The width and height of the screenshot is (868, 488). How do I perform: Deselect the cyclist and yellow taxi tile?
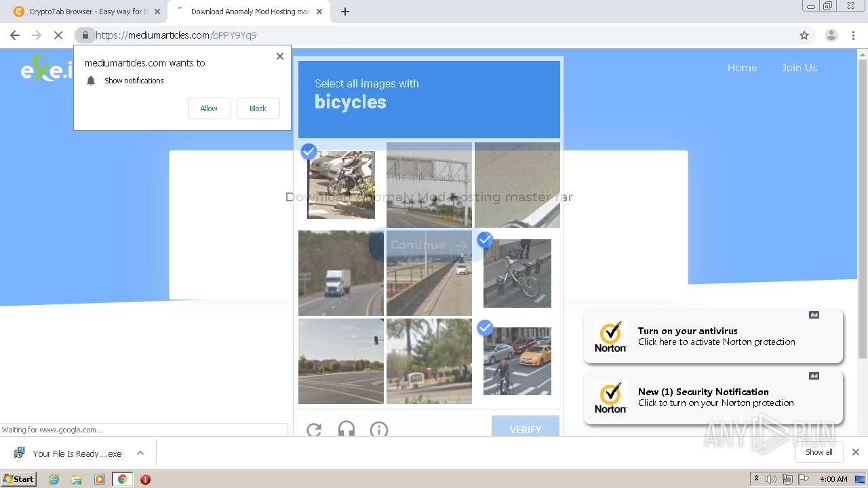pos(517,361)
